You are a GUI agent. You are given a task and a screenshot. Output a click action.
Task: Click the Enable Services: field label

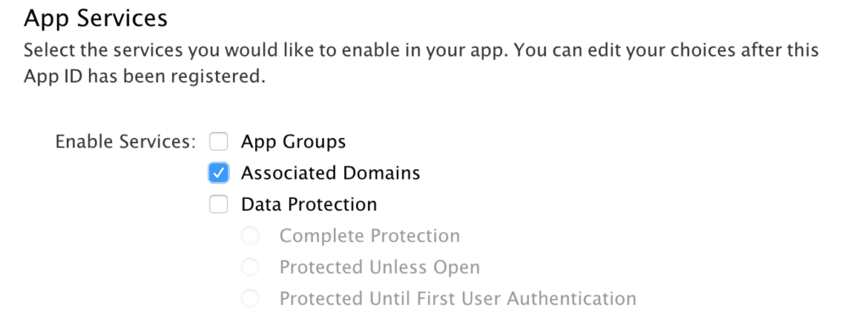click(x=125, y=142)
